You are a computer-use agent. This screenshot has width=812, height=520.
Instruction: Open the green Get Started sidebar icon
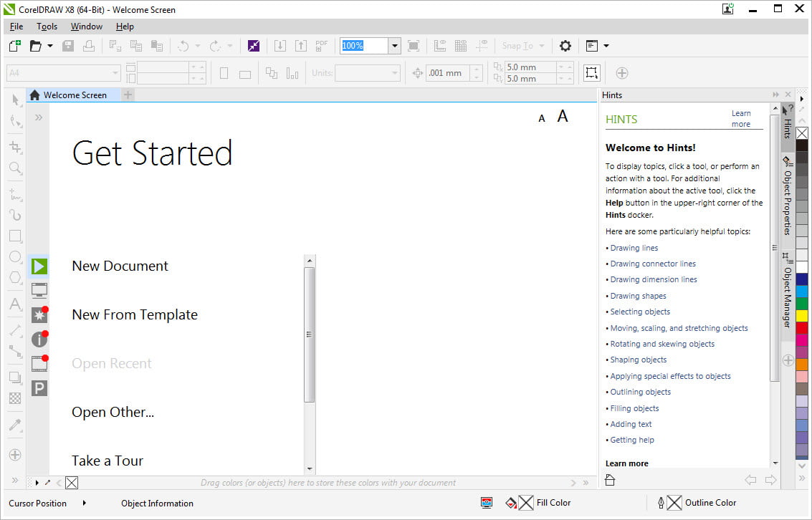[x=39, y=266]
